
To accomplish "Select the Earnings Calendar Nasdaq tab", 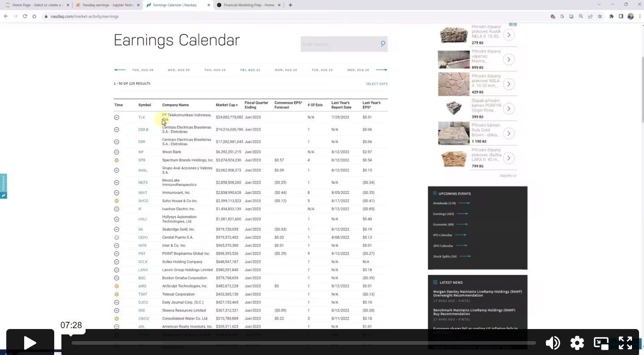I will click(x=178, y=5).
